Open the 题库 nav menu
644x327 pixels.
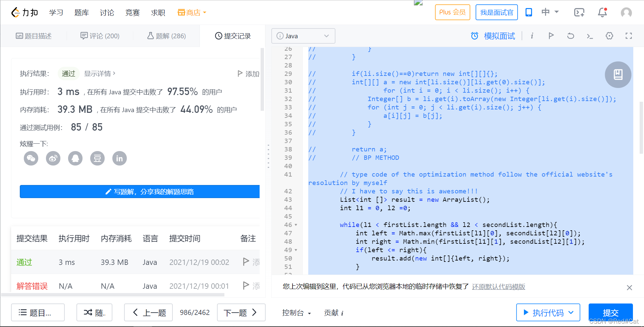coord(82,12)
